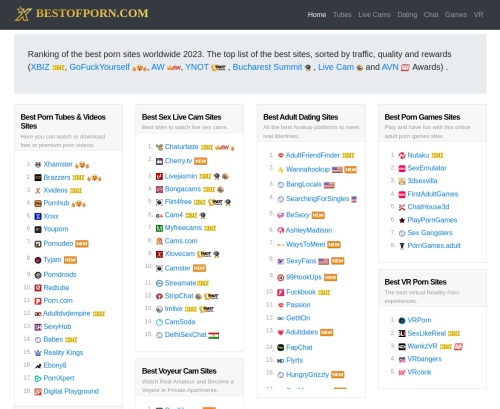Viewport: 500px width, 409px height.
Task: Open the Live Cams navigation item
Action: pos(374,15)
